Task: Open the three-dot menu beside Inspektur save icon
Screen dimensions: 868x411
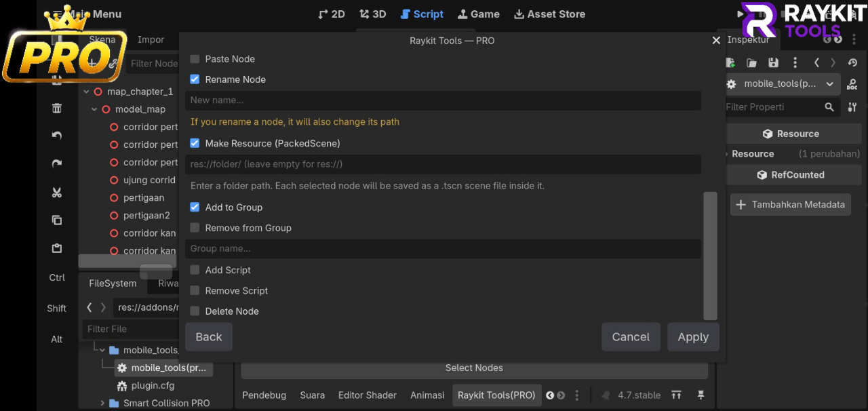Action: pos(794,62)
